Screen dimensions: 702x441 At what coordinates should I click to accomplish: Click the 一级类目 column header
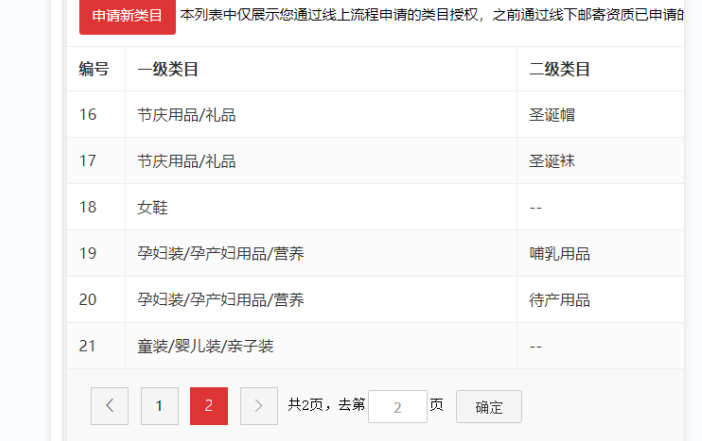click(x=168, y=69)
